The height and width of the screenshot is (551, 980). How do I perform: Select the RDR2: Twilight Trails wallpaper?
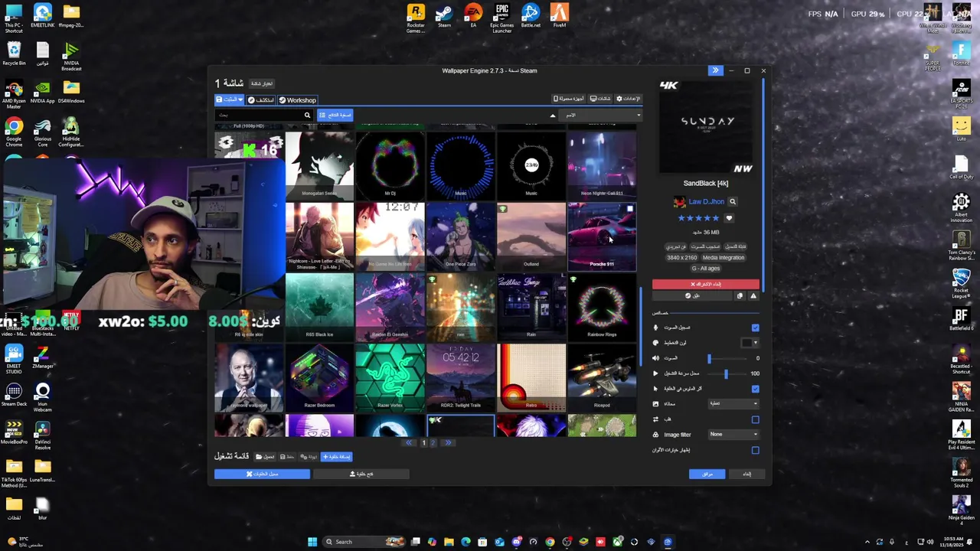[x=460, y=377]
